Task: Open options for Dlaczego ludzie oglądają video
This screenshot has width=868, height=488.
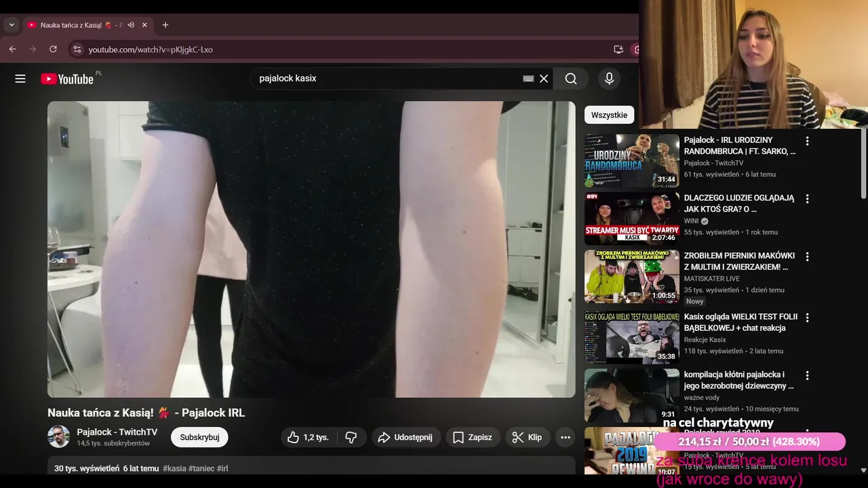Action: pos(807,199)
